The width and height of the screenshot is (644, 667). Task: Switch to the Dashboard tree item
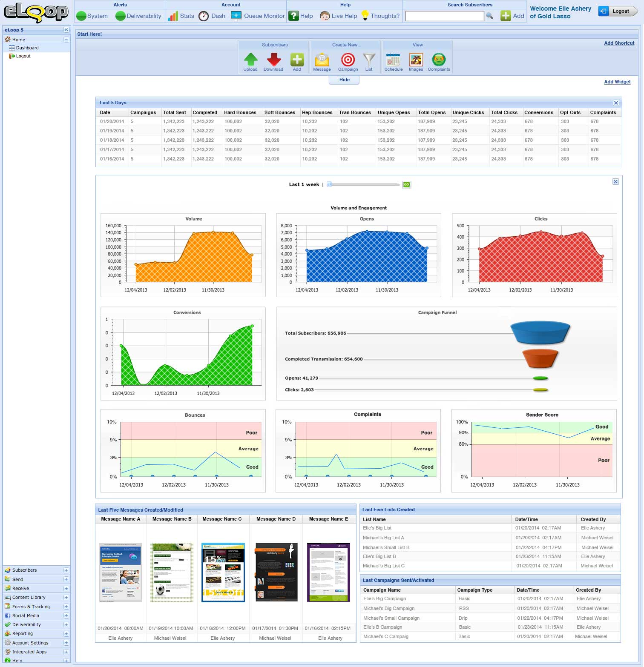click(x=27, y=48)
